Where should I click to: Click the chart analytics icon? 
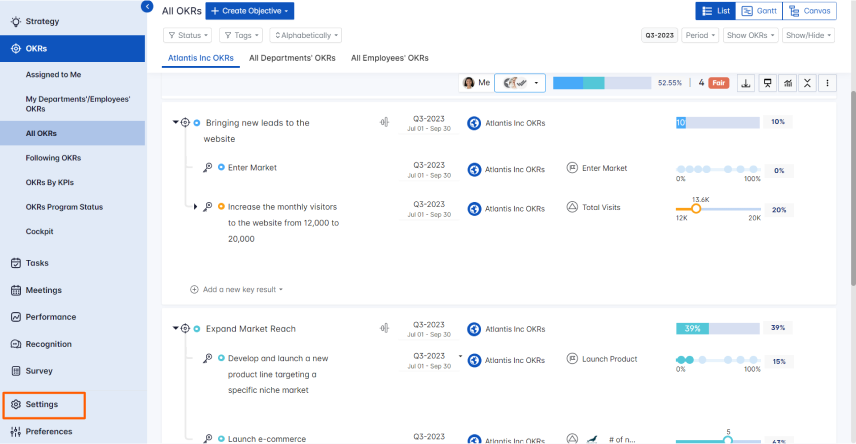[x=788, y=83]
